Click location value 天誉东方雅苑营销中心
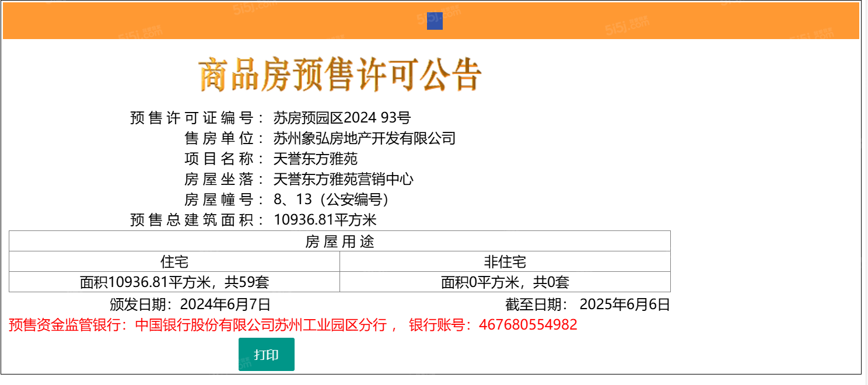This screenshot has width=868, height=385. (344, 179)
